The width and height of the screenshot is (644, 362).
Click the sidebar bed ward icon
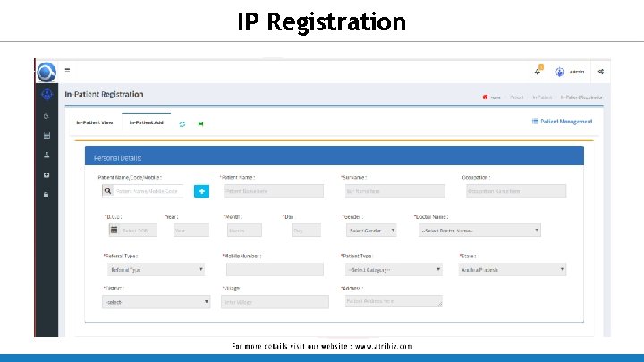pos(47,136)
